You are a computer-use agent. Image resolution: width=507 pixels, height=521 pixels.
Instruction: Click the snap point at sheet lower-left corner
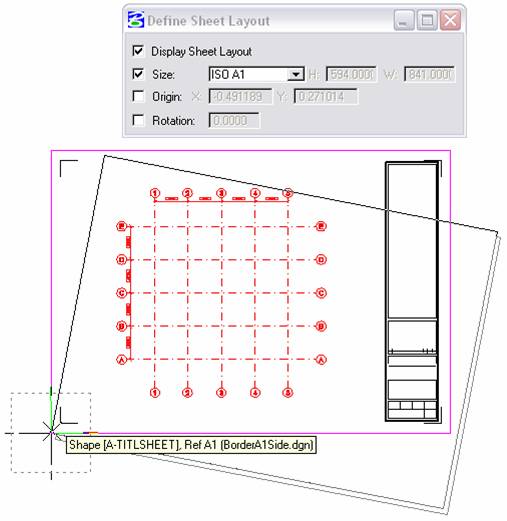(x=51, y=433)
